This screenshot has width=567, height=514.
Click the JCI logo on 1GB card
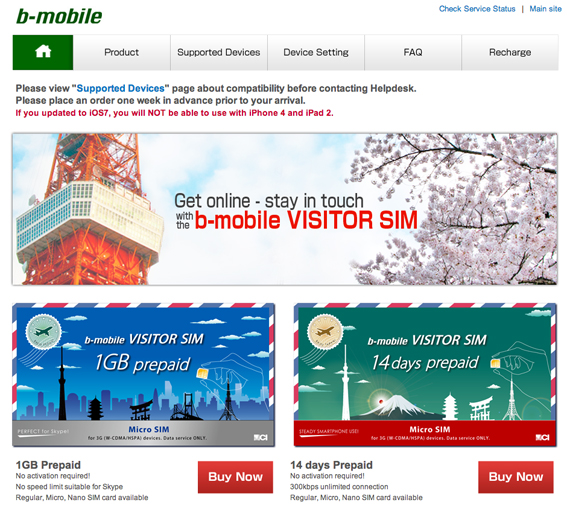[260, 438]
